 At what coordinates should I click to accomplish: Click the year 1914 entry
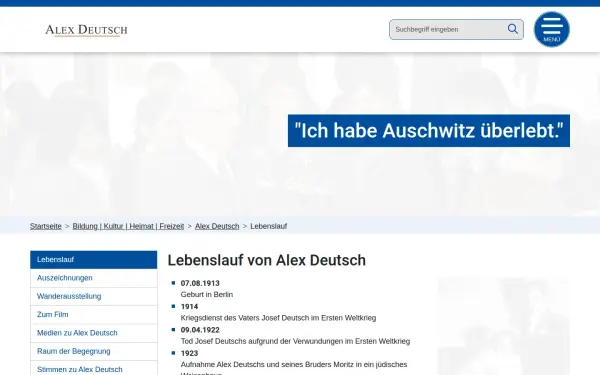(189, 307)
